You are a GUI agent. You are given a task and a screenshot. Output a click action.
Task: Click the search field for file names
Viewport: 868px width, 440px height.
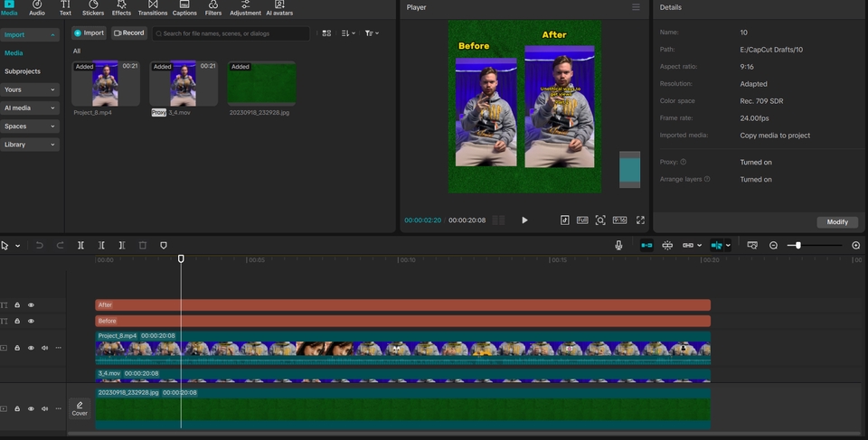point(231,33)
